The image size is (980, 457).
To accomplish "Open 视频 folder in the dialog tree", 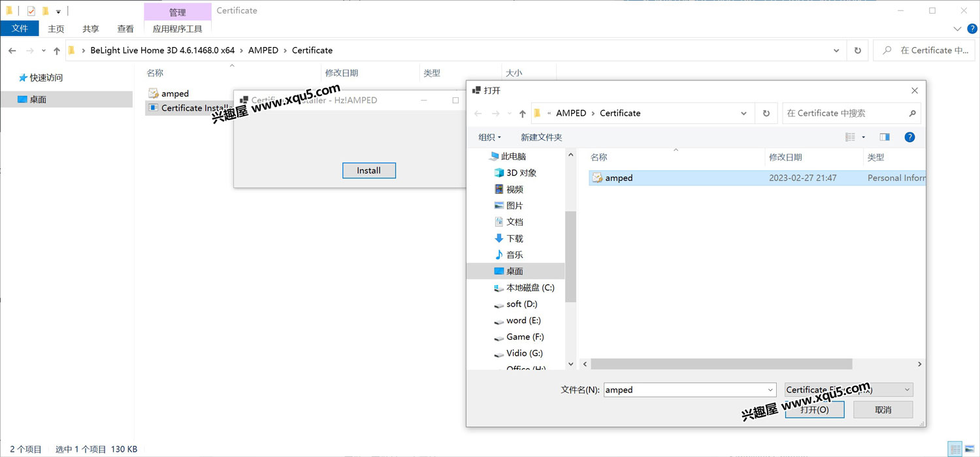I will [509, 189].
